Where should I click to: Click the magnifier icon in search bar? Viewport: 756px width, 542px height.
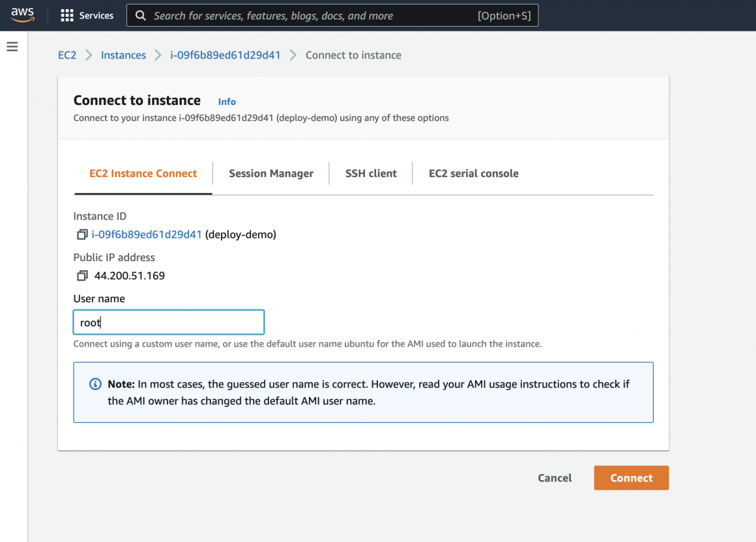tap(140, 16)
